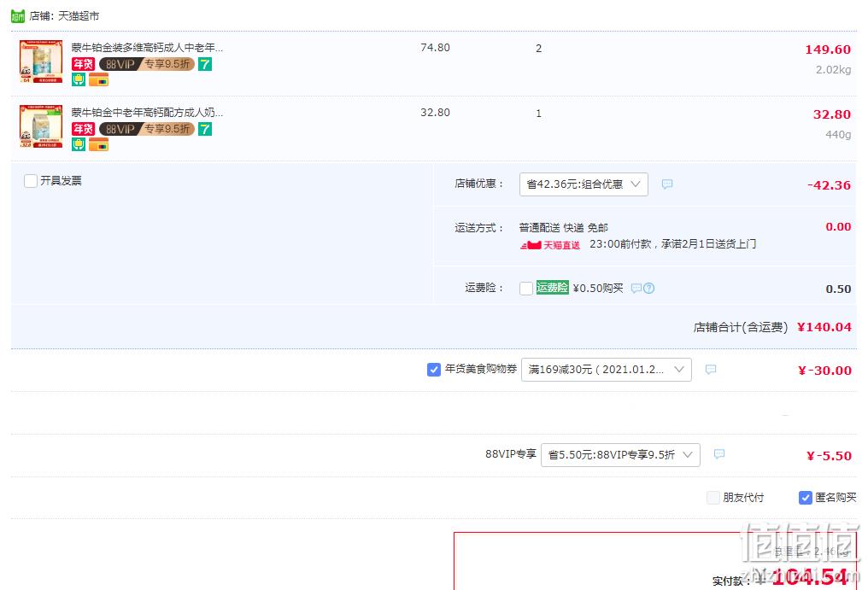Click the green 运费险 label tag
This screenshot has width=868, height=590.
click(x=553, y=288)
